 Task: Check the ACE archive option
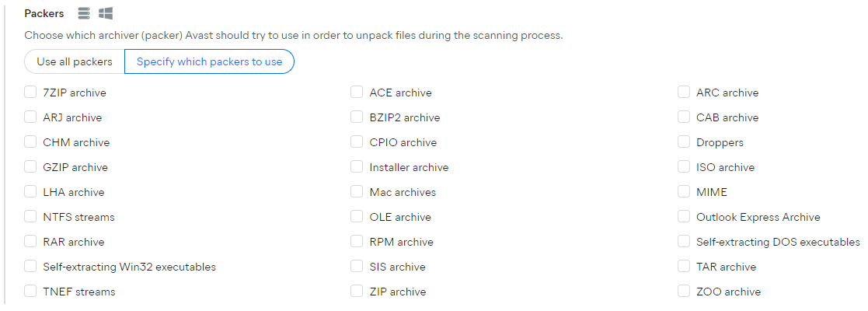pos(357,92)
